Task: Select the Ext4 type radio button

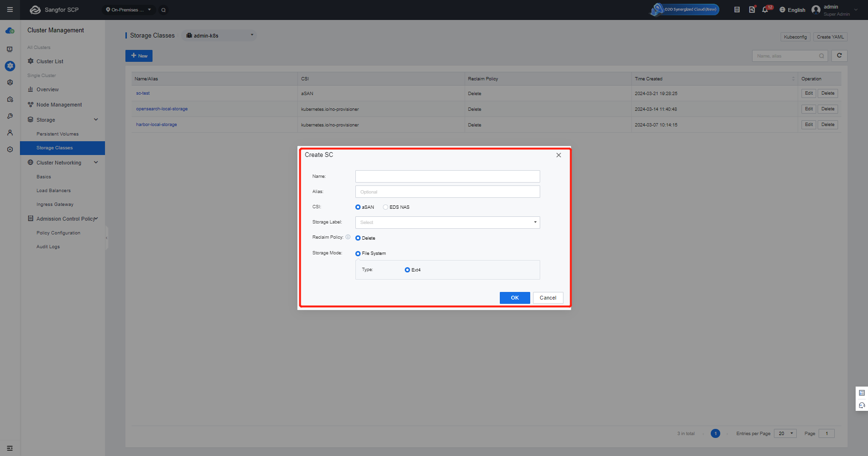Action: (407, 270)
